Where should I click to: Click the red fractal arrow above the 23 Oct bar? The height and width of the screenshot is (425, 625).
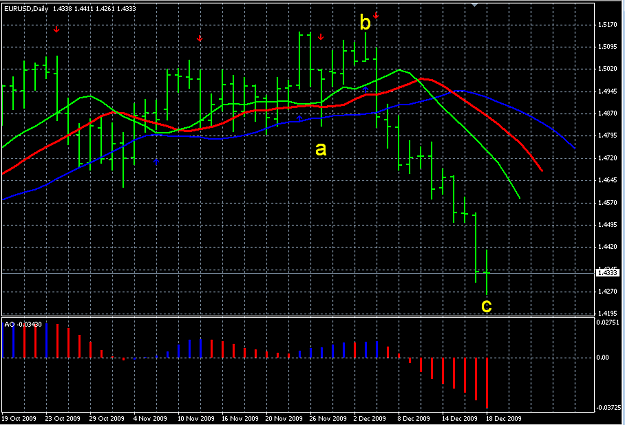[x=57, y=29]
